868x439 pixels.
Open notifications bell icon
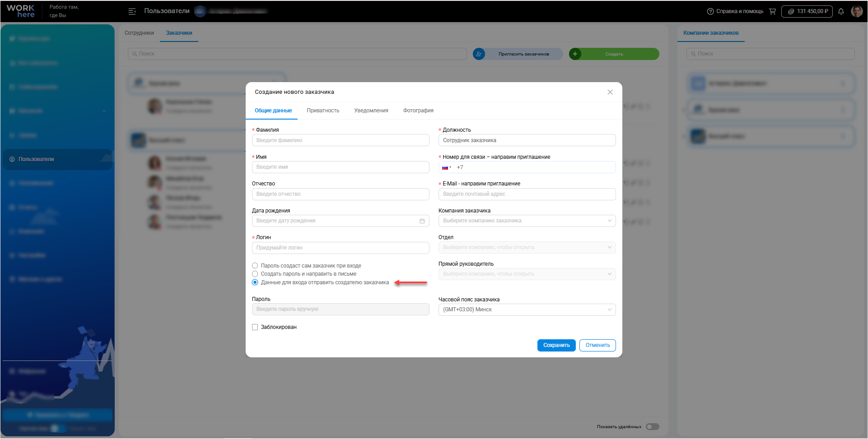click(841, 11)
